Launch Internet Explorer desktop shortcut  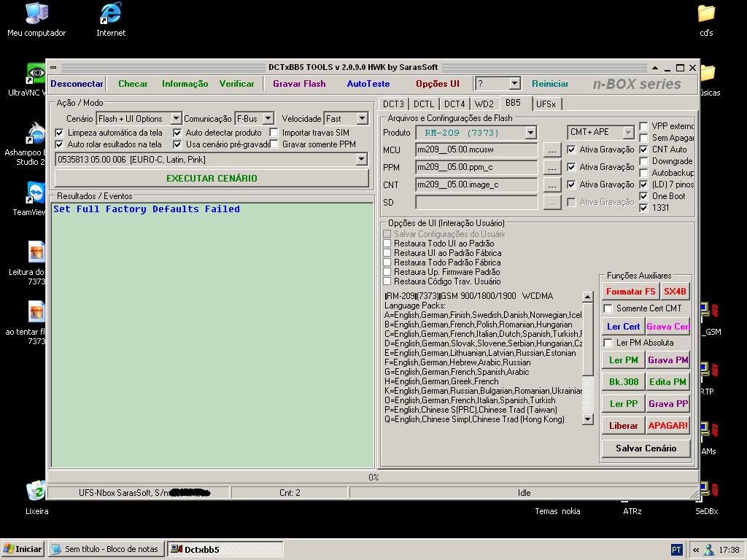coord(111,20)
